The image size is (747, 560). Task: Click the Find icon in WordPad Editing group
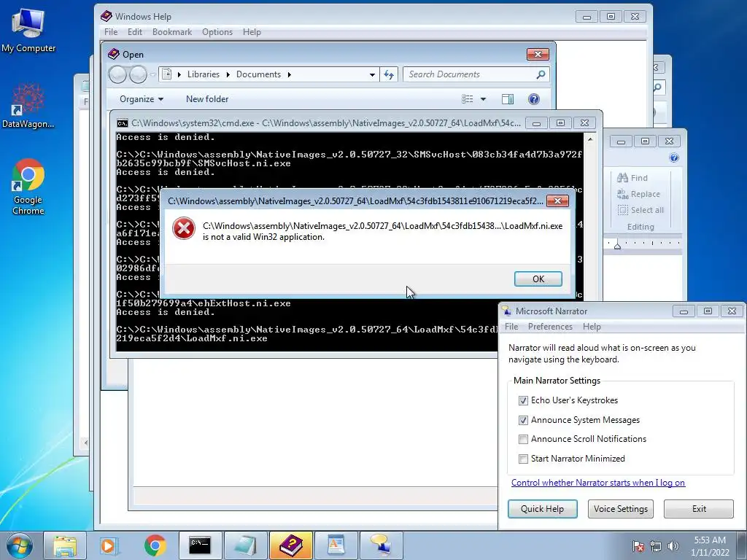click(622, 178)
